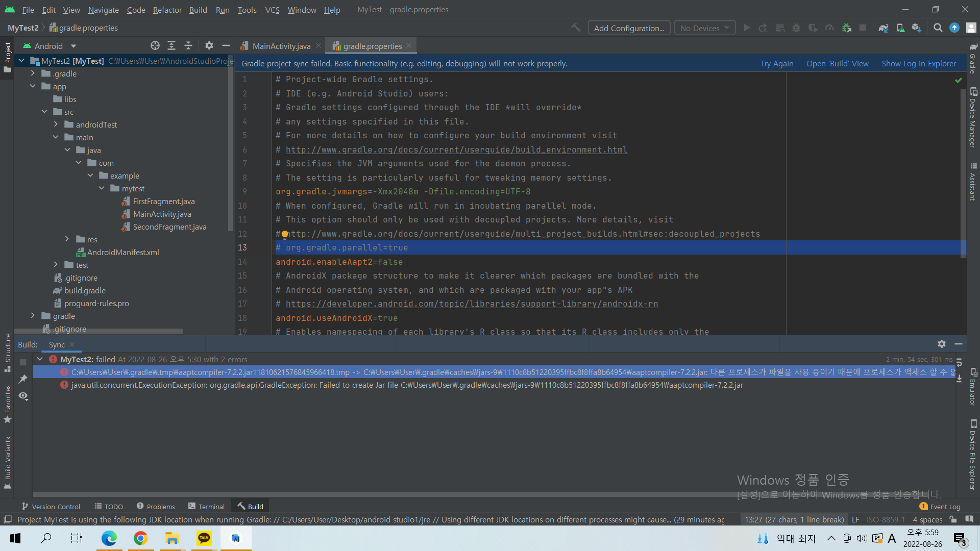Image resolution: width=980 pixels, height=551 pixels.
Task: Toggle the Build panel eye view options
Action: (x=23, y=396)
